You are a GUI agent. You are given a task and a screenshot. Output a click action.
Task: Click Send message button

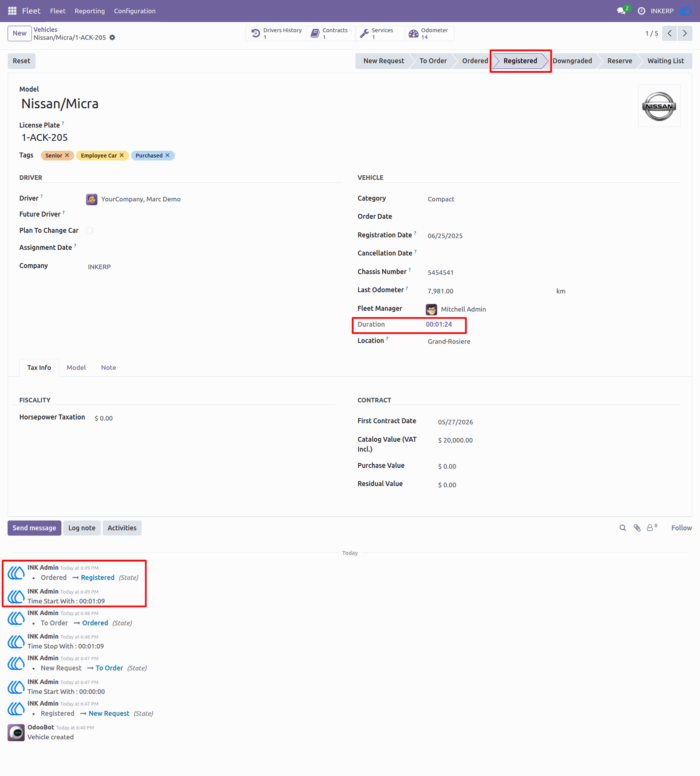[34, 528]
